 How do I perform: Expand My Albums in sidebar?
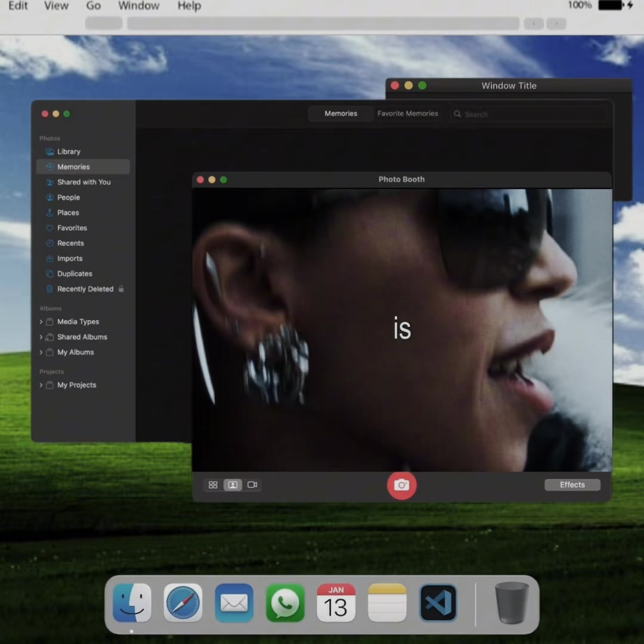(x=41, y=352)
